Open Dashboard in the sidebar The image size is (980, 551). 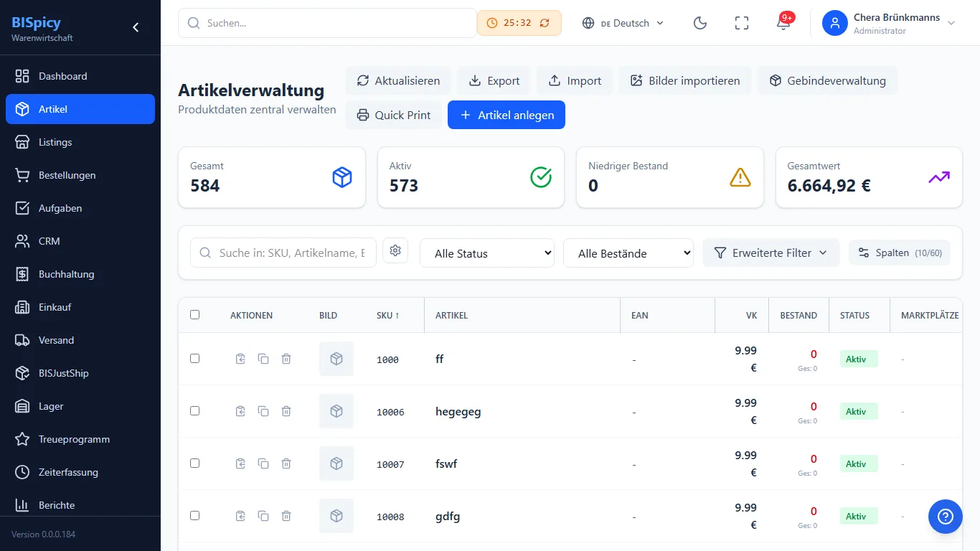(80, 76)
